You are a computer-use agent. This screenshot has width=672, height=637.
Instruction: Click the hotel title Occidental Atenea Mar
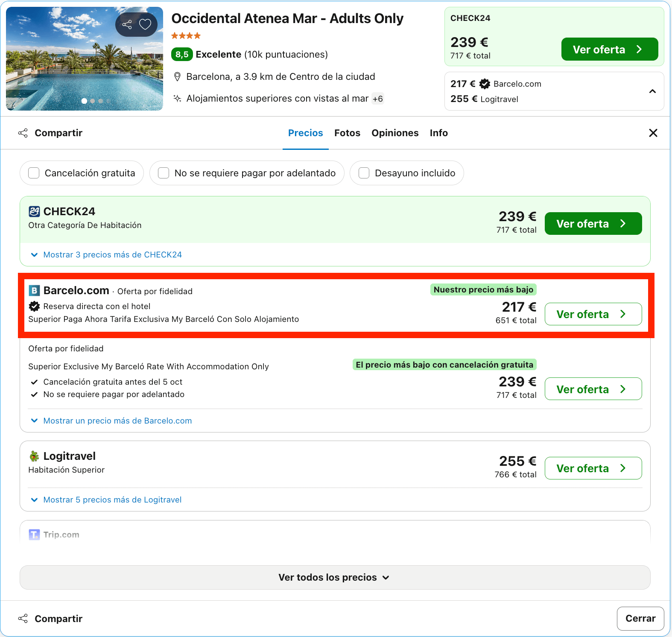(287, 18)
